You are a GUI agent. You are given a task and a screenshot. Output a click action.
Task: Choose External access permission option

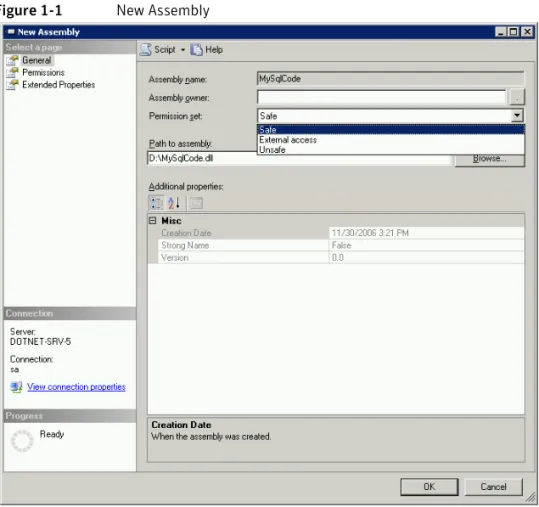point(390,140)
